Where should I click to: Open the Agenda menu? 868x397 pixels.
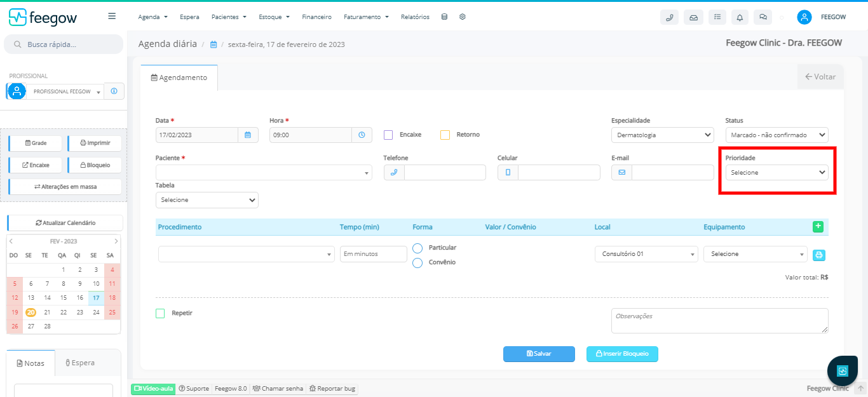(x=153, y=17)
